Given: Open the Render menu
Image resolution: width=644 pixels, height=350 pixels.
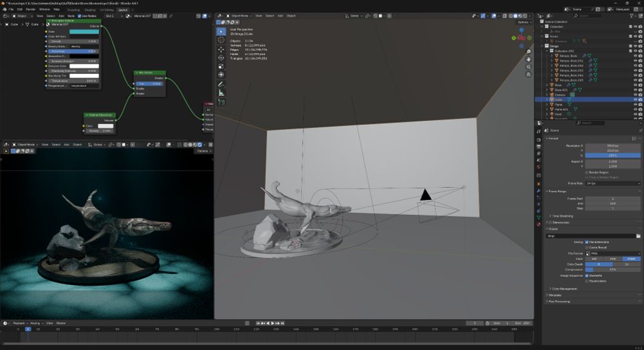Looking at the screenshot, I should [x=31, y=9].
